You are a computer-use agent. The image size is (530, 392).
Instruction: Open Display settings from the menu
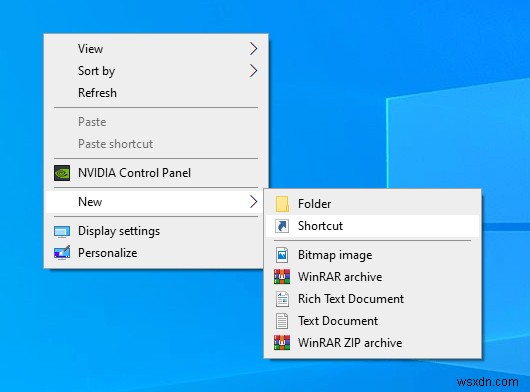(x=156, y=231)
